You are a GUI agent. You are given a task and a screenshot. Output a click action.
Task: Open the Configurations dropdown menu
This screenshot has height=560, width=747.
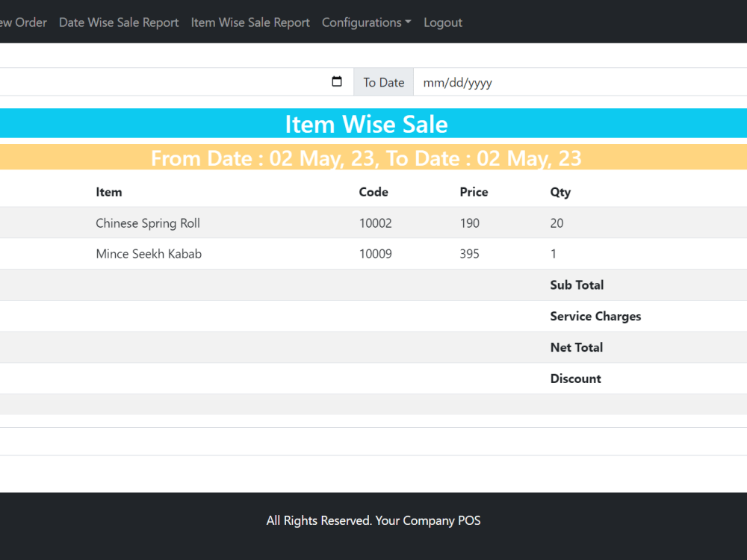[366, 22]
